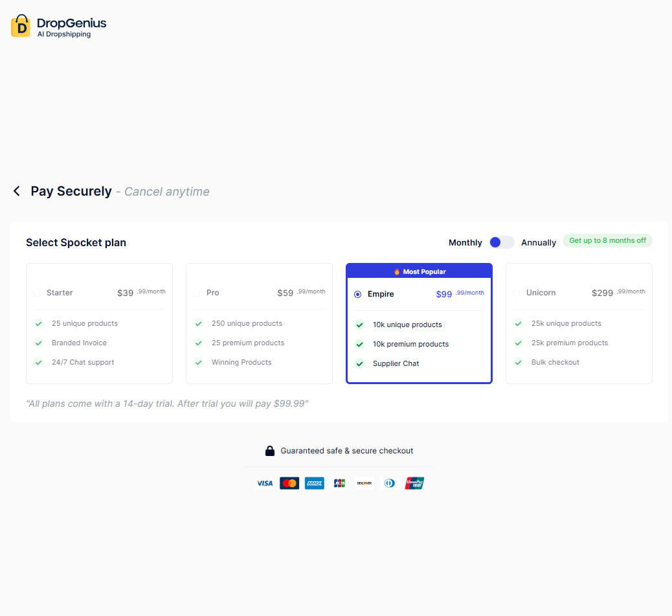Image resolution: width=672 pixels, height=616 pixels.
Task: Click the Discover card icon
Action: tap(364, 483)
